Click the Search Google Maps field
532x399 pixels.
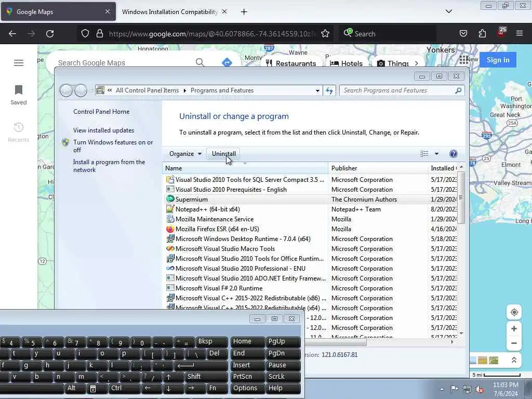[x=124, y=63]
